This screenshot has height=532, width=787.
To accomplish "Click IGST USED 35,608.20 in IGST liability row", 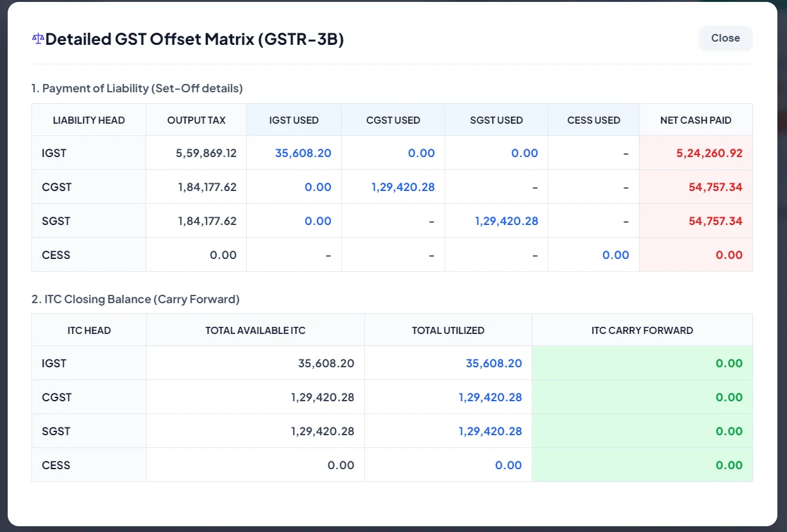I will click(x=303, y=153).
